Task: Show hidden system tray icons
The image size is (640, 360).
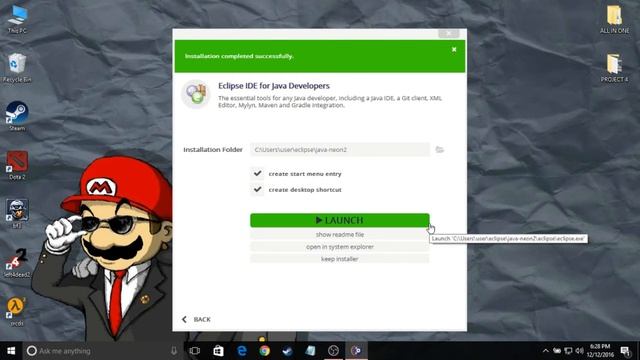Action: 546,351
